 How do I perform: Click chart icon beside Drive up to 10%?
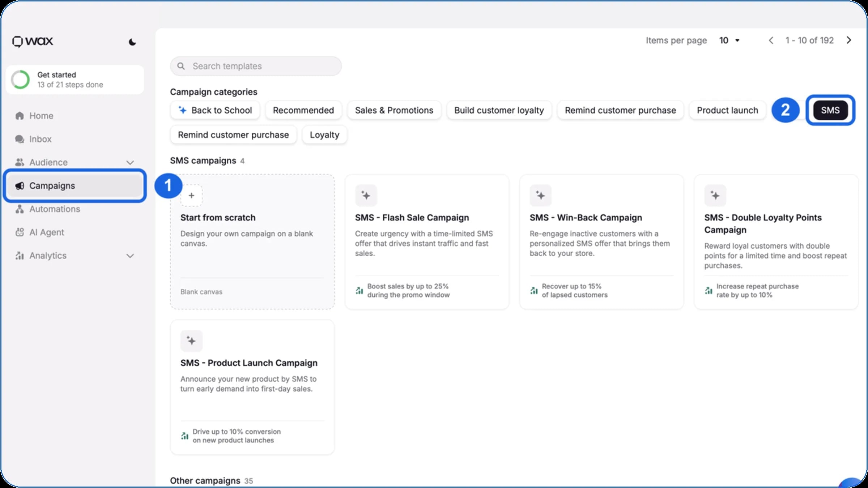point(184,436)
